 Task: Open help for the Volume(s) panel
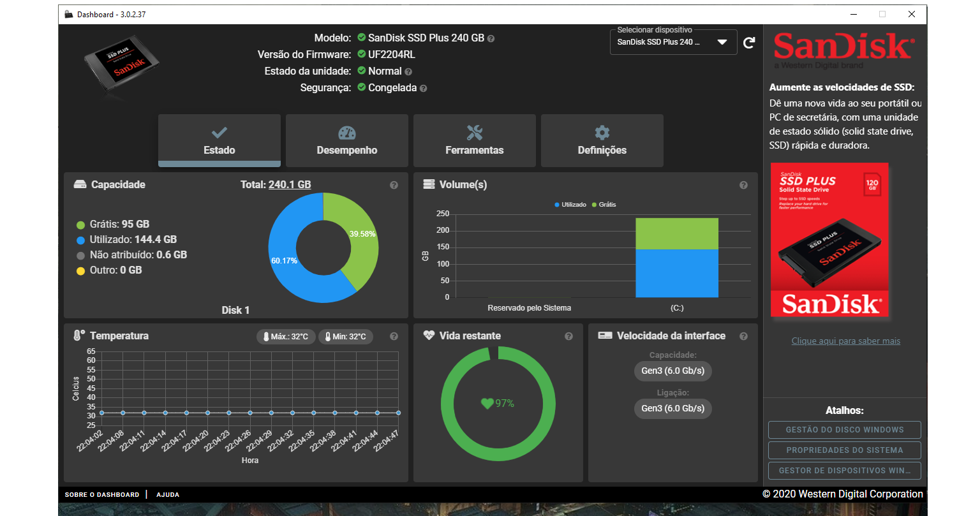(743, 185)
